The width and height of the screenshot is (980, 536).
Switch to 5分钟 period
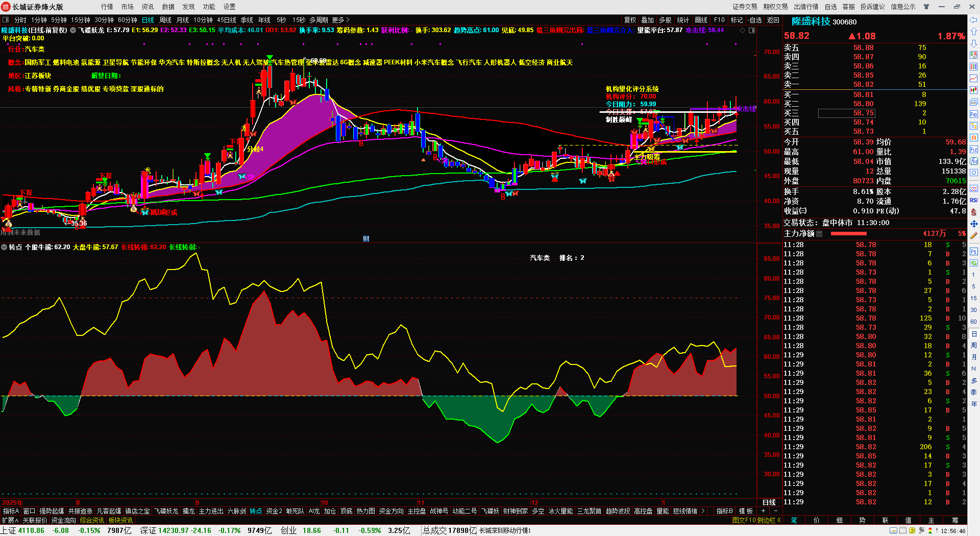click(59, 20)
